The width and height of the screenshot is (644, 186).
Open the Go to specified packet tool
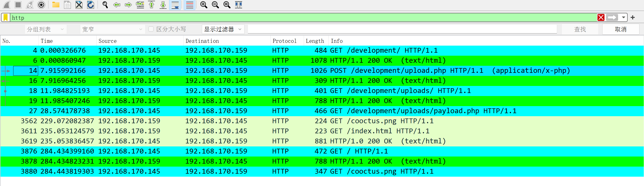140,5
